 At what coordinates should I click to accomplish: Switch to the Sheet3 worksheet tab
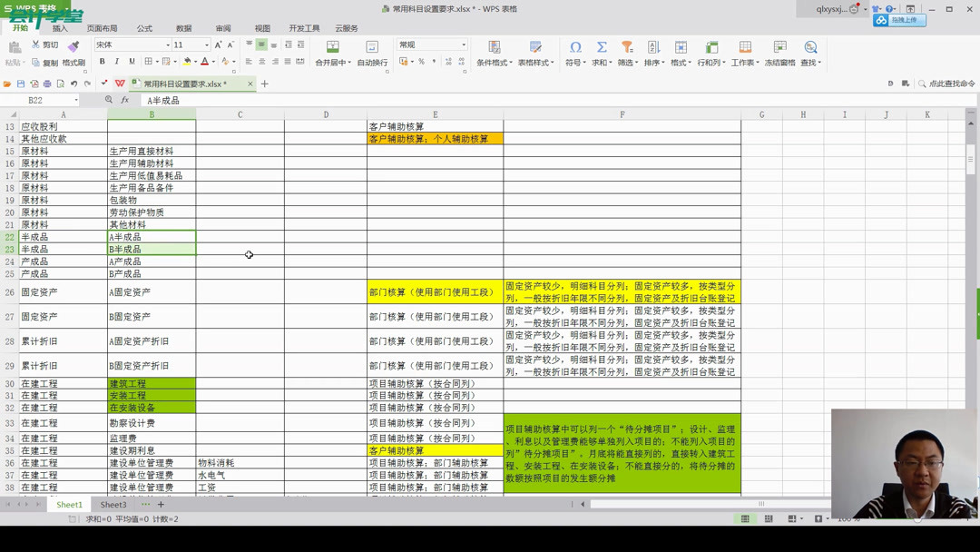pos(112,504)
